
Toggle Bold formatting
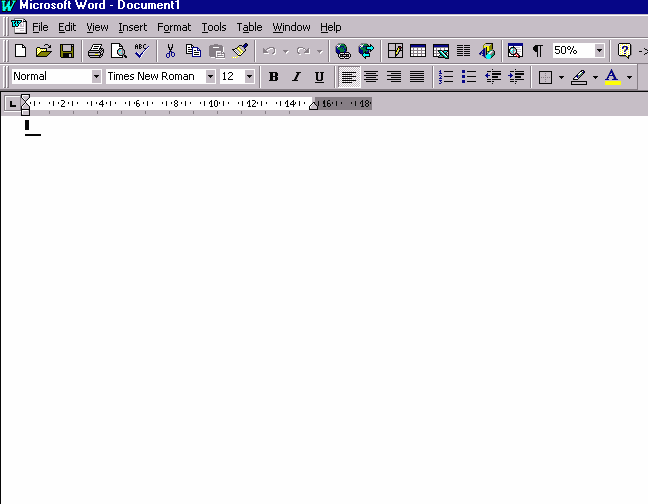coord(273,77)
